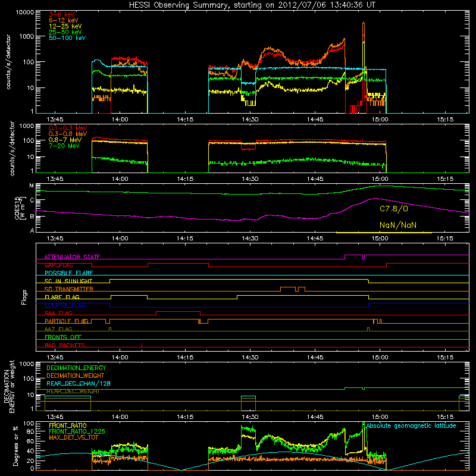Click the 0.3-0.8 MeV legend label
The image size is (476, 476).
(x=68, y=134)
